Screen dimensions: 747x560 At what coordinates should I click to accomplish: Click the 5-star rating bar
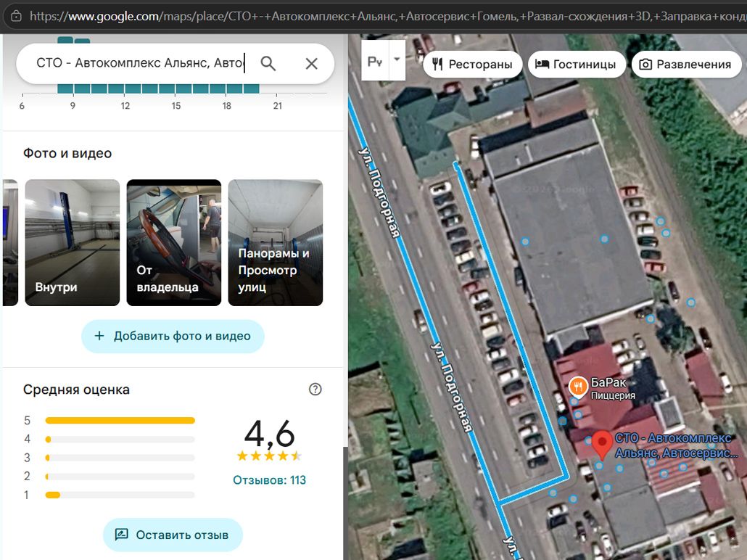(120, 420)
